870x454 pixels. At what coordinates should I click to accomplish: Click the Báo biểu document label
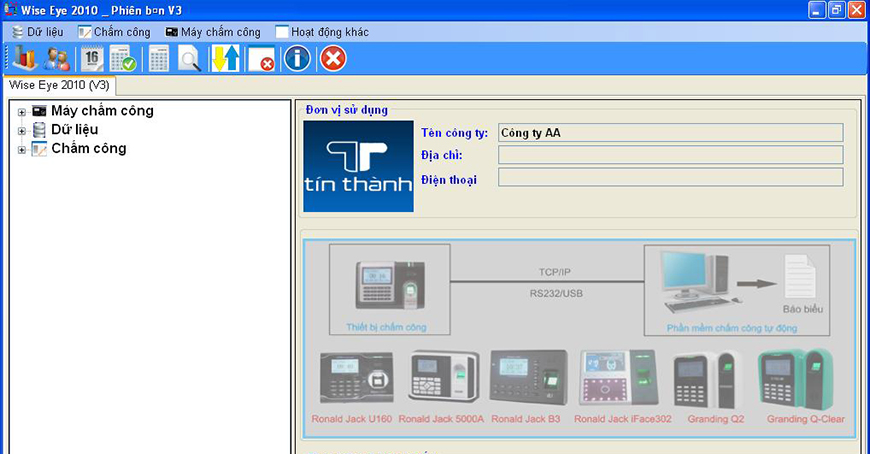803,309
